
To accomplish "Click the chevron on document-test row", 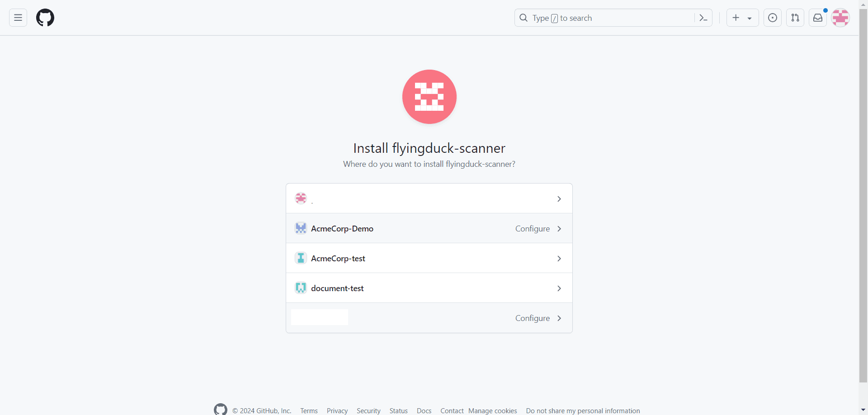I will point(559,288).
